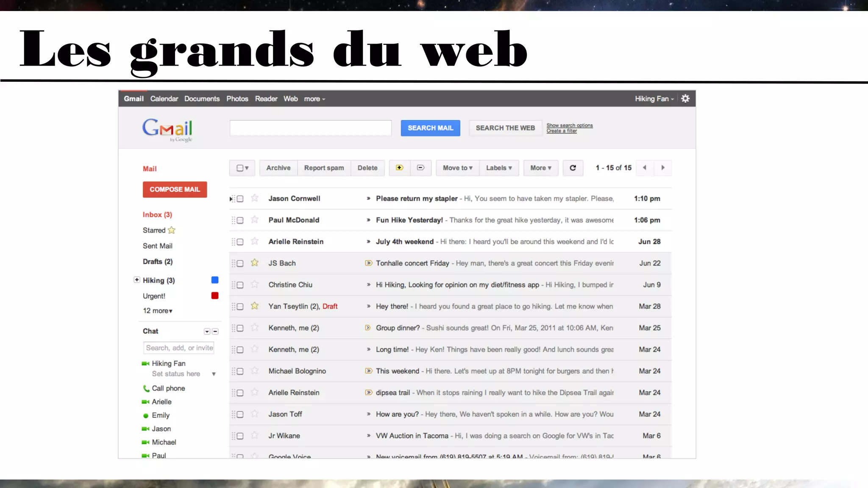Check the Jr Wikane message checkbox
Screen dimensions: 868x488
click(x=240, y=436)
